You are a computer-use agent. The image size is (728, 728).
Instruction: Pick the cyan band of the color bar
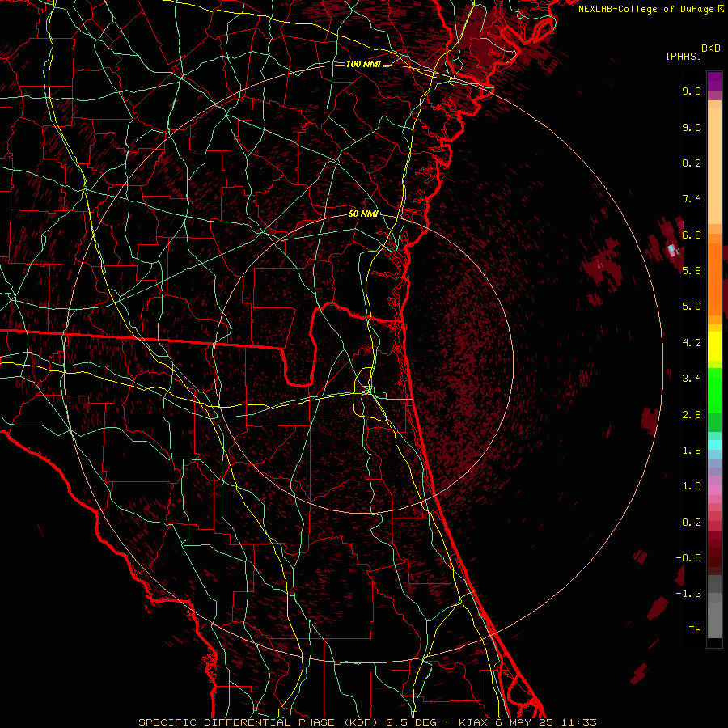(x=714, y=445)
